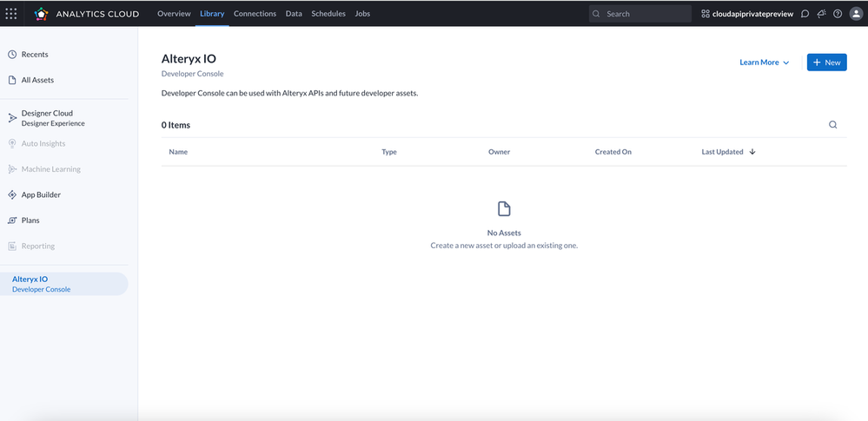Sort table by Owner column header
Screen dimensions: 868x421
coord(499,152)
